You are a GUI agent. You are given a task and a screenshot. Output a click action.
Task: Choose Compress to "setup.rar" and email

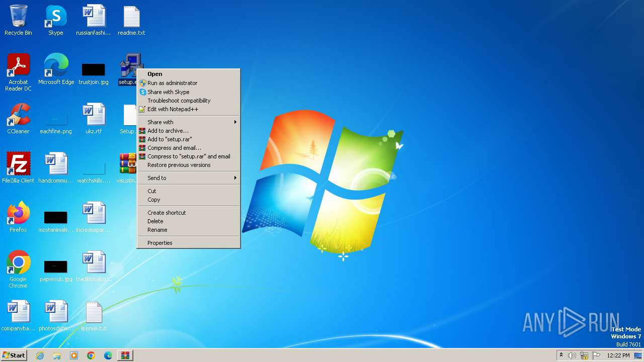point(189,156)
